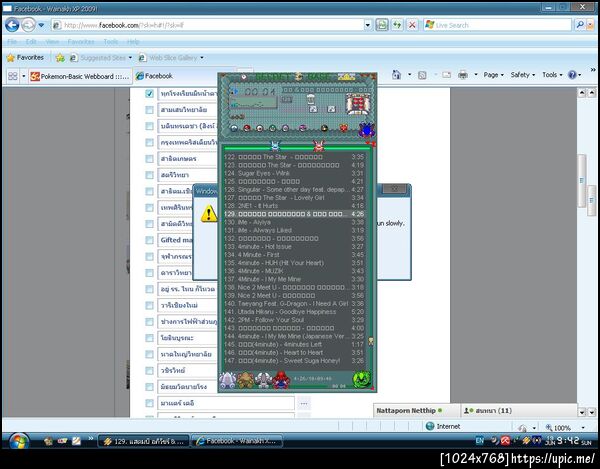Open the zoom level dropdown arrow beside 100%
The height and width of the screenshot is (469, 600).
583,427
